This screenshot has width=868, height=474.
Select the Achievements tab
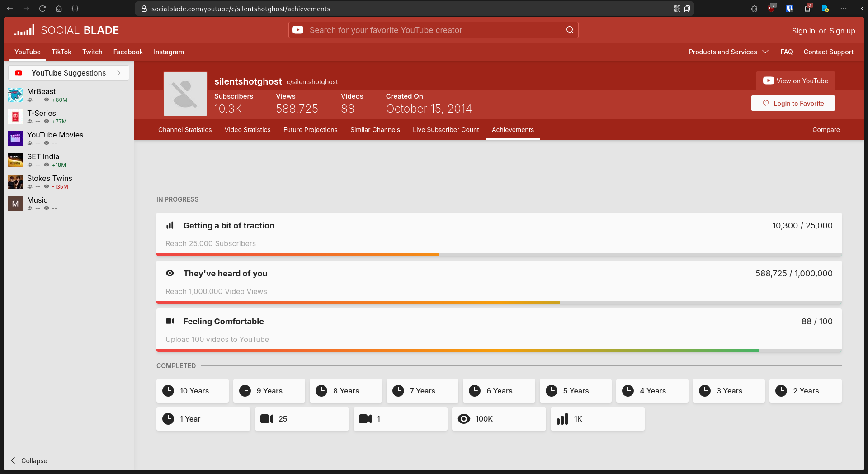click(x=513, y=130)
